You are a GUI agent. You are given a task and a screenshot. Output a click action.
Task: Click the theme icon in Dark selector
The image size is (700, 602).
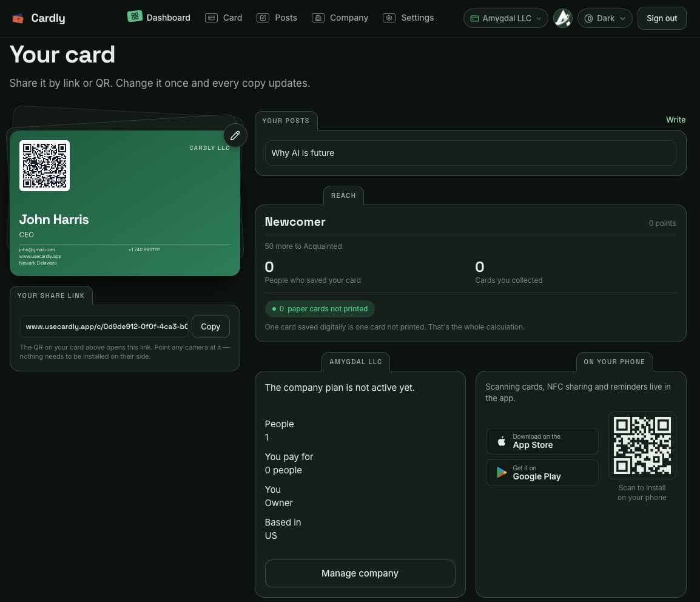click(x=588, y=18)
